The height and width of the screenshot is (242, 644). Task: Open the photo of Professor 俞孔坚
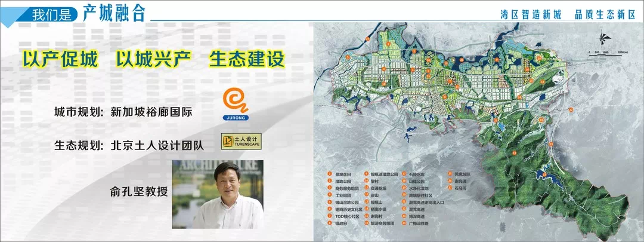pyautogui.click(x=218, y=195)
